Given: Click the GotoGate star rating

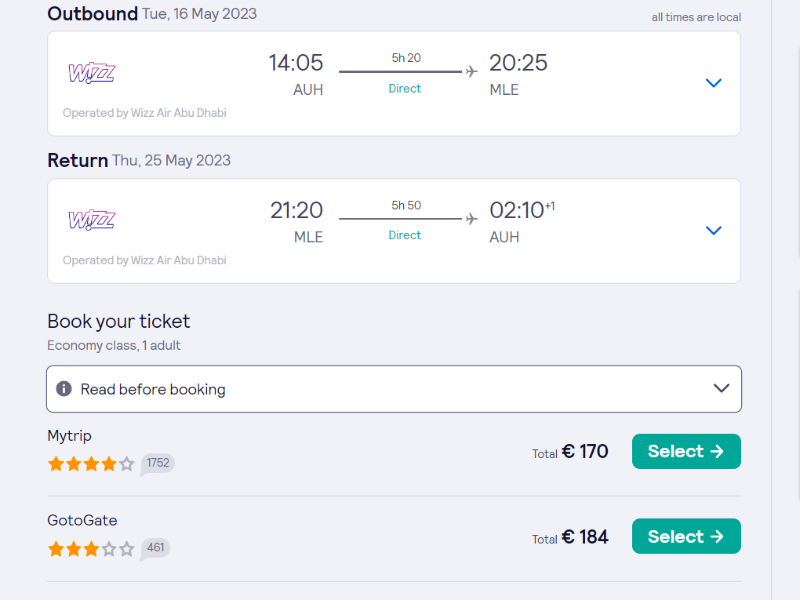Looking at the screenshot, I should 90,549.
